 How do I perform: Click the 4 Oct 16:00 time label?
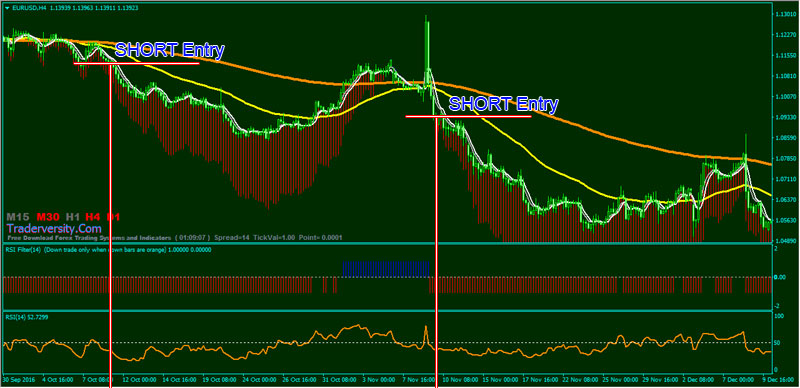coord(58,380)
